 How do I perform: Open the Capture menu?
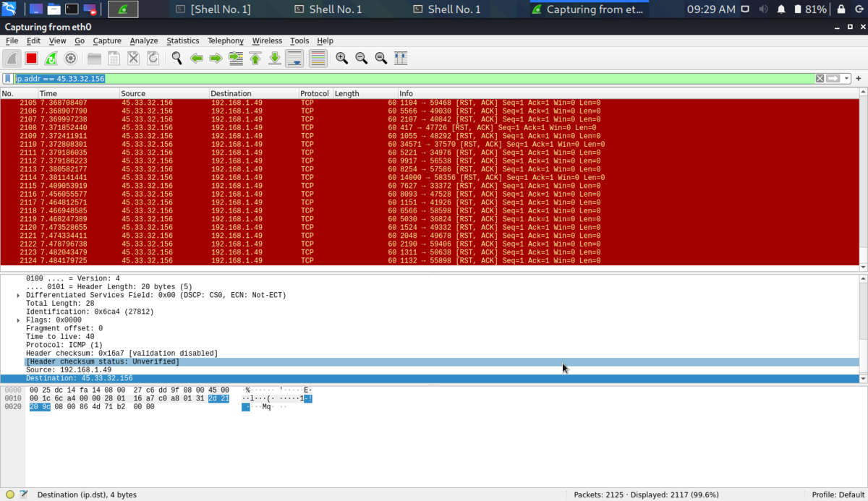tap(107, 41)
